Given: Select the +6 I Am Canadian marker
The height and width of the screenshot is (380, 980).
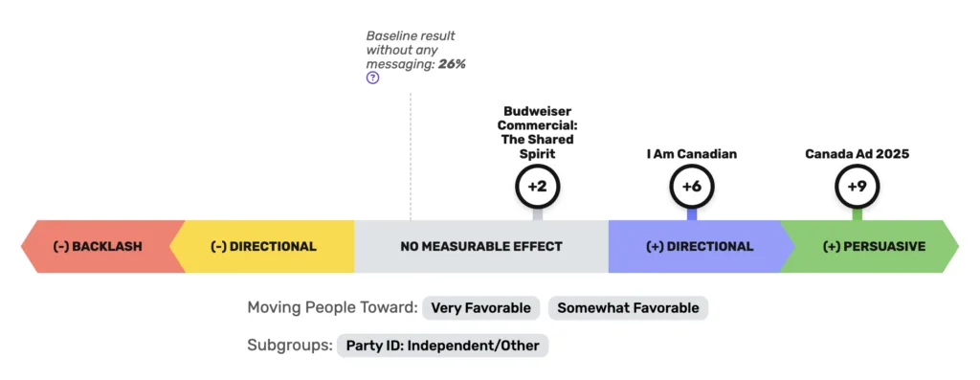Looking at the screenshot, I should coord(692,187).
